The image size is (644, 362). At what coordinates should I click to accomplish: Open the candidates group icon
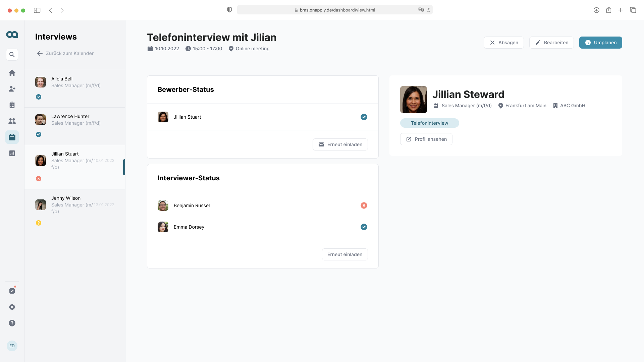click(12, 121)
